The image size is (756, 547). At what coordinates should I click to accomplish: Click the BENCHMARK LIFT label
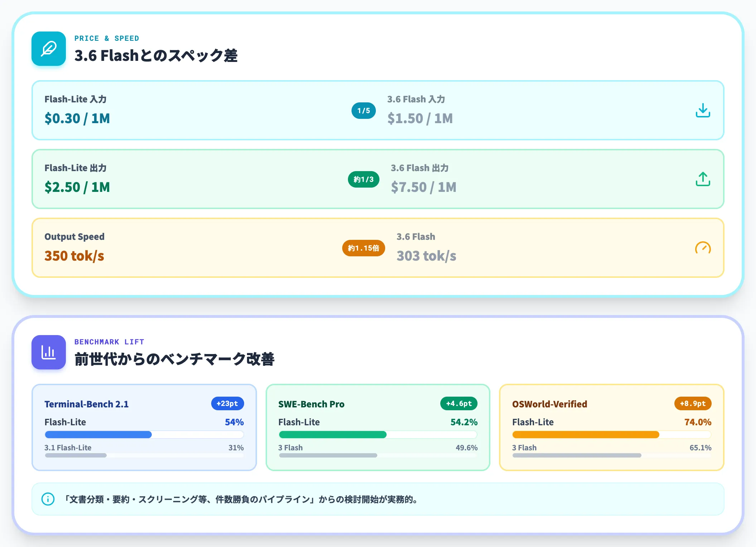pos(109,342)
